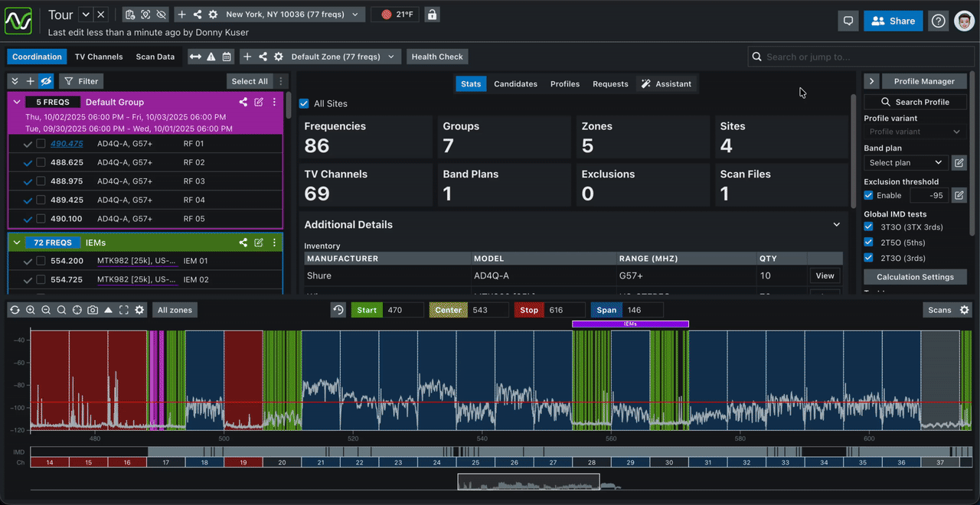The image size is (980, 505).
Task: Click the camera snapshot icon in spectrum toolbar
Action: pyautogui.click(x=93, y=310)
